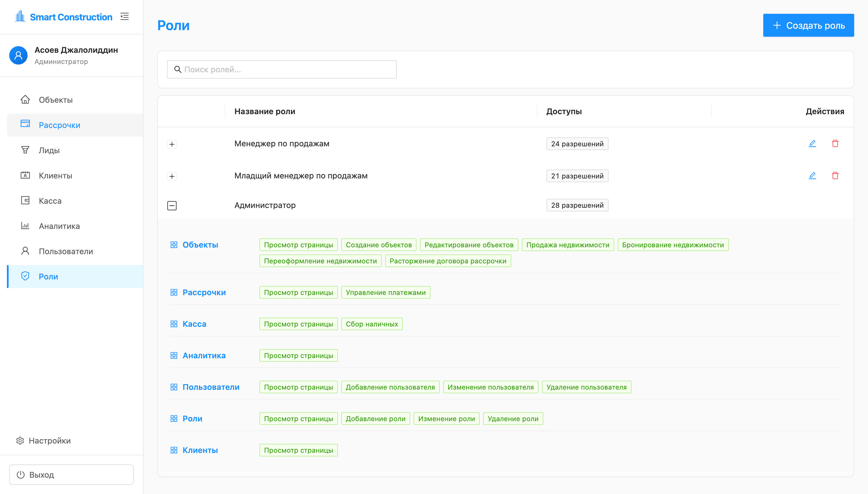
Task: Click the Изменение пользователя tag
Action: 491,387
